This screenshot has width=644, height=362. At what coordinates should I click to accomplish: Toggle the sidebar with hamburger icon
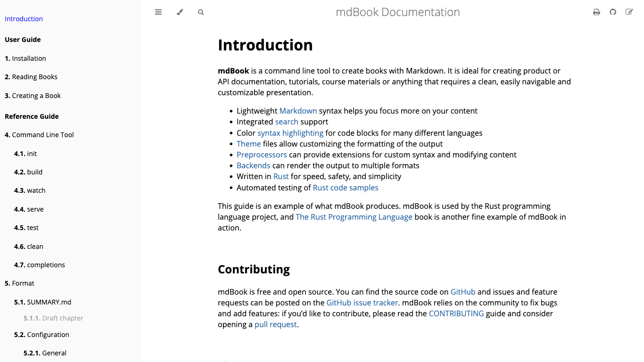[158, 12]
